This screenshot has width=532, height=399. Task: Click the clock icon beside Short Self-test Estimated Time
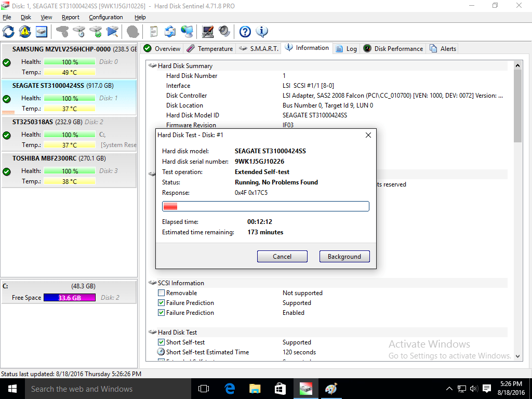pyautogui.click(x=161, y=352)
